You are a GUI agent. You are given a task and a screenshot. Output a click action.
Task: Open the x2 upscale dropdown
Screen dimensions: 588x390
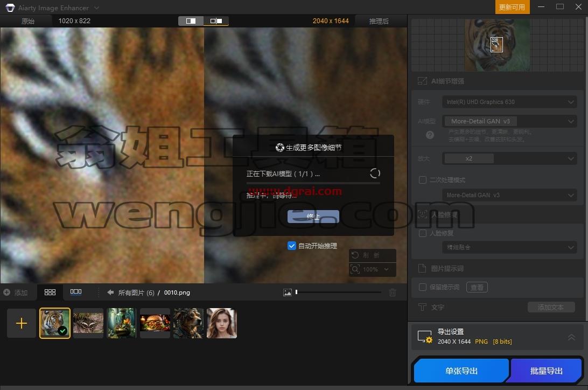[509, 158]
